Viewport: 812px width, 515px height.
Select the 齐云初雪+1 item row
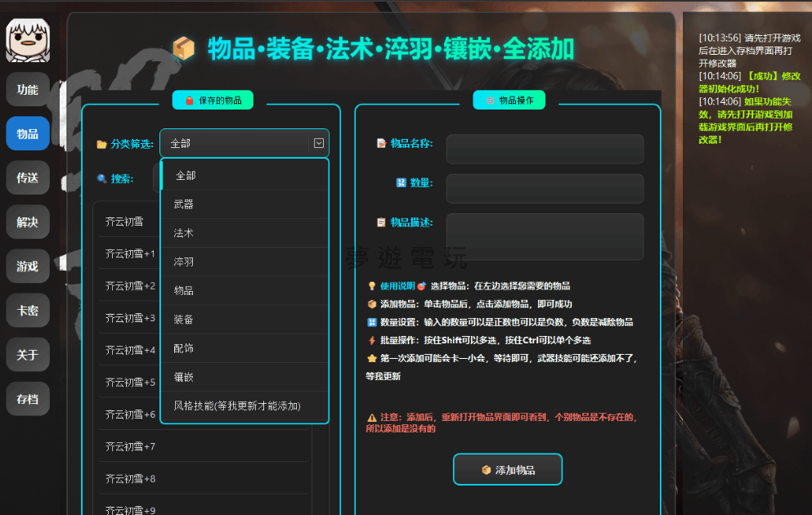click(128, 253)
